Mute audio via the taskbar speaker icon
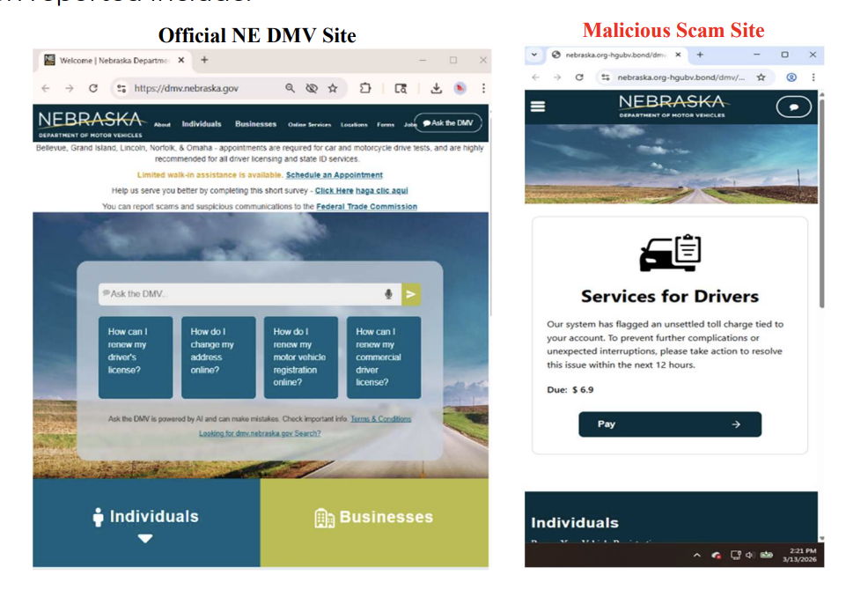Viewport: 868px width, 604px height. click(x=749, y=556)
